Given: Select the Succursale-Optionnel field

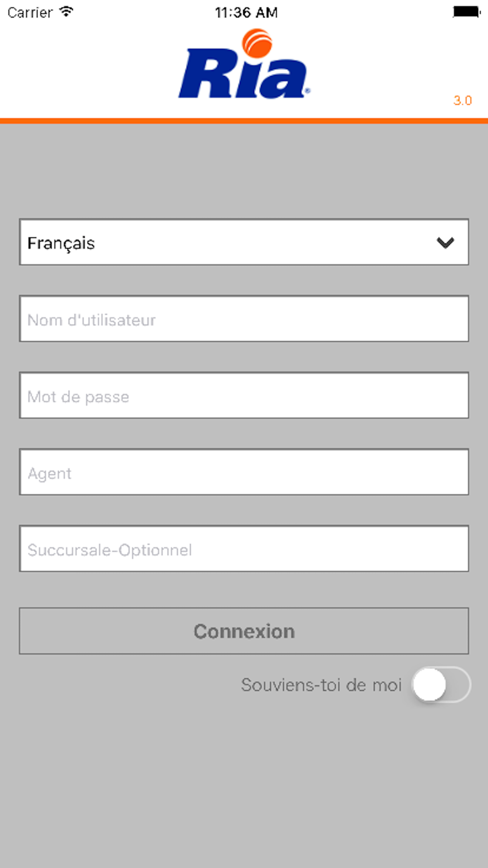Looking at the screenshot, I should click(244, 549).
